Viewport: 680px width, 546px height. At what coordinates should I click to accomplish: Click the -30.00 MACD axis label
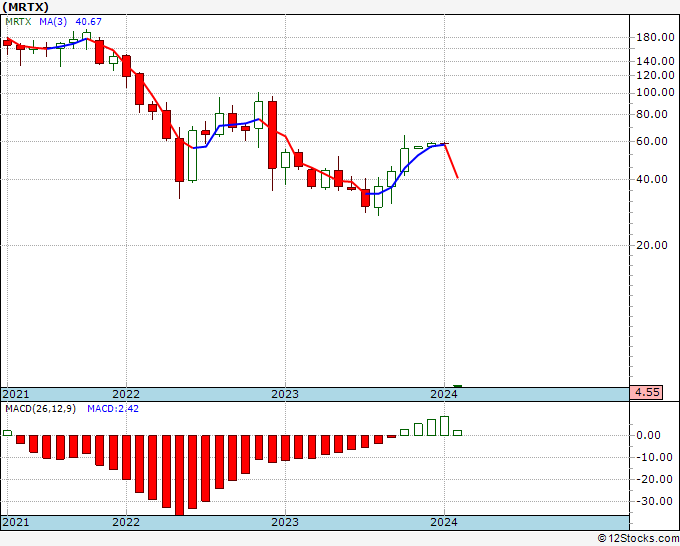click(652, 501)
